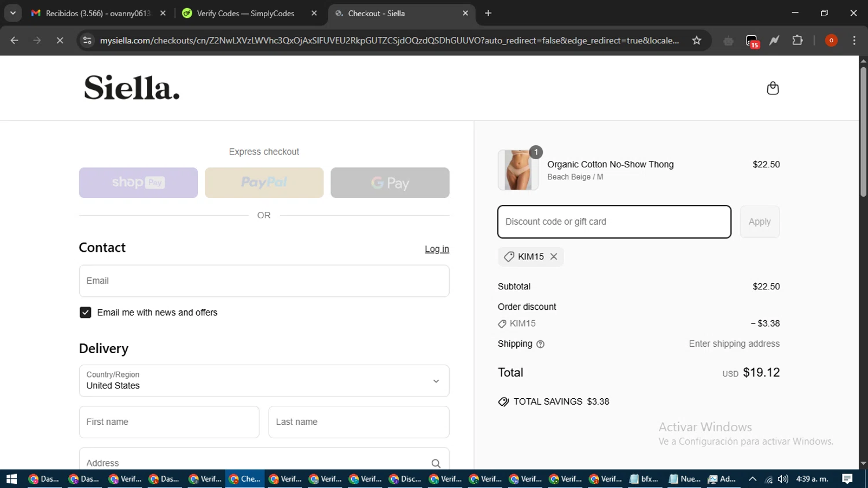Click into the Email field
Image resolution: width=868 pixels, height=488 pixels.
click(x=264, y=281)
